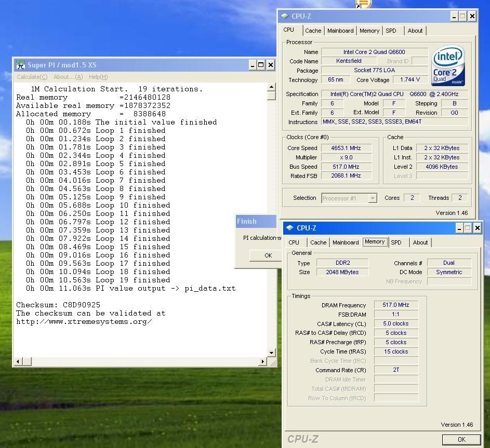The width and height of the screenshot is (490, 448).
Task: Click the 'Checksum: C8D90925' line in Super PI
Action: [58, 305]
